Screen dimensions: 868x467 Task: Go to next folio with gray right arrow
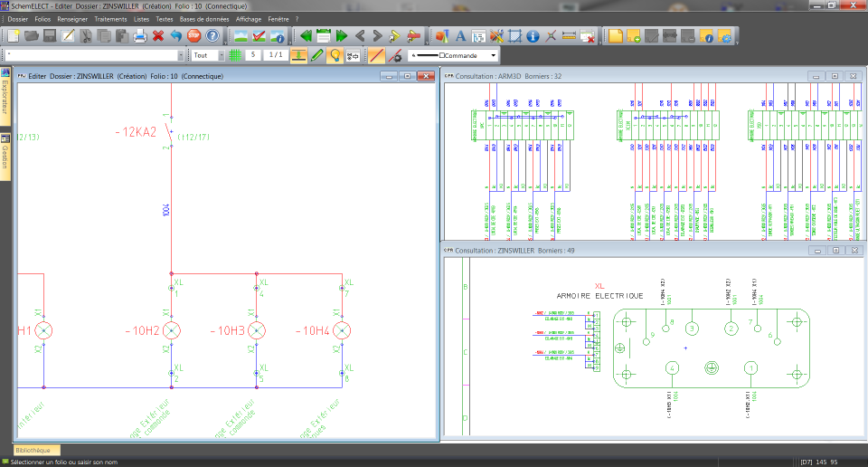click(x=378, y=36)
